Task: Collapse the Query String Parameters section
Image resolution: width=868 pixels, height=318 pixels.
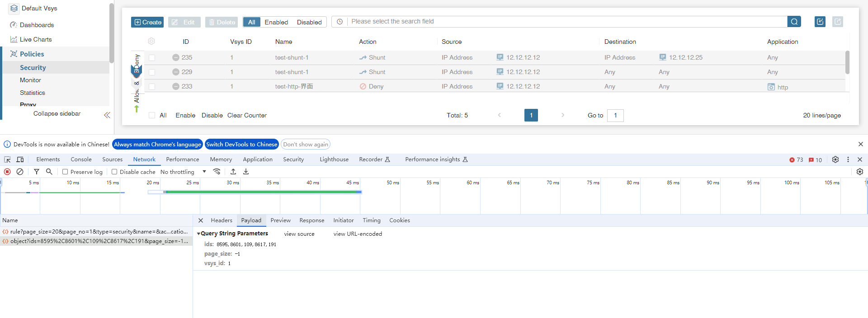Action: pos(198,234)
